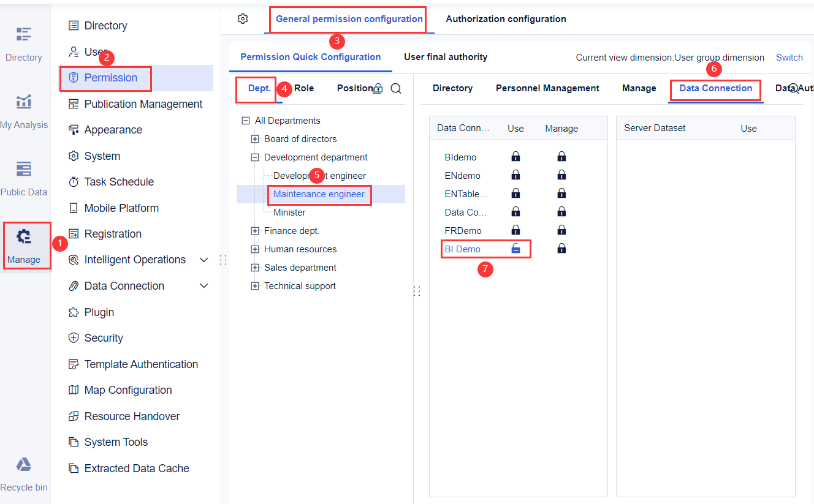
Task: Collapse the Development department node
Action: (255, 157)
